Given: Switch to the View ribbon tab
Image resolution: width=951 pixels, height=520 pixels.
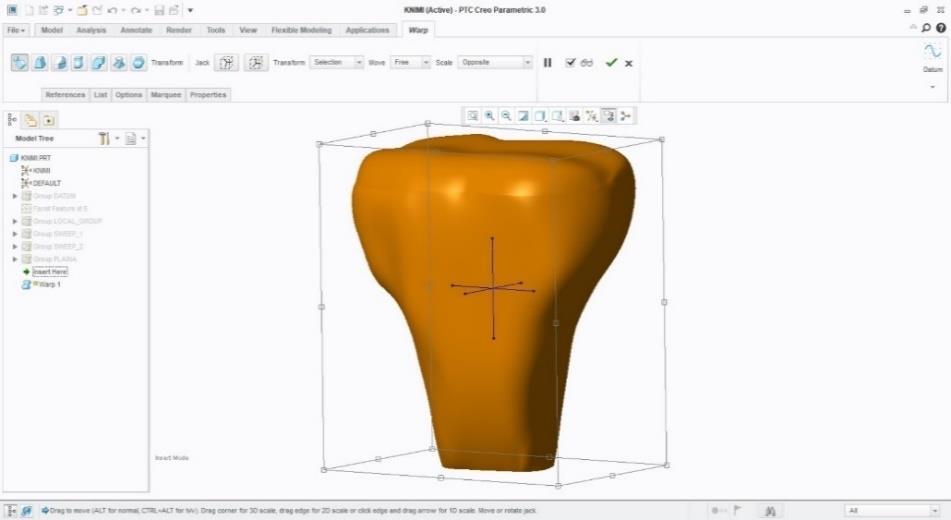Looking at the screenshot, I should coord(248,30).
